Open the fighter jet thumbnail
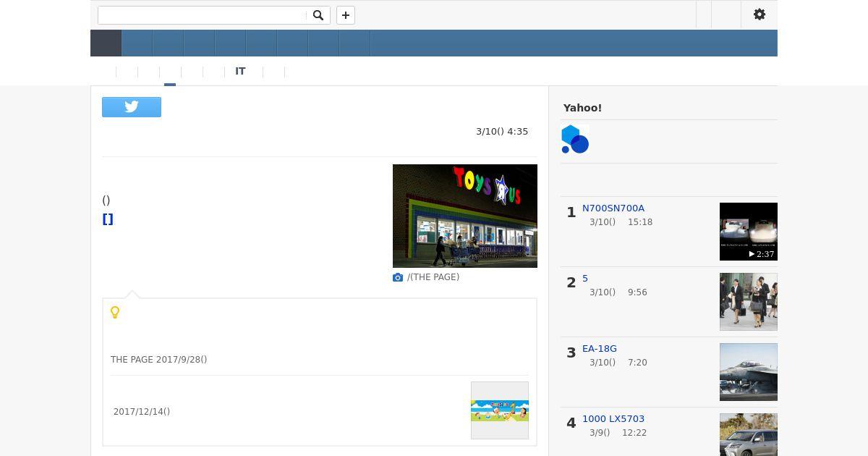Screen dimensions: 868x456 (749, 372)
